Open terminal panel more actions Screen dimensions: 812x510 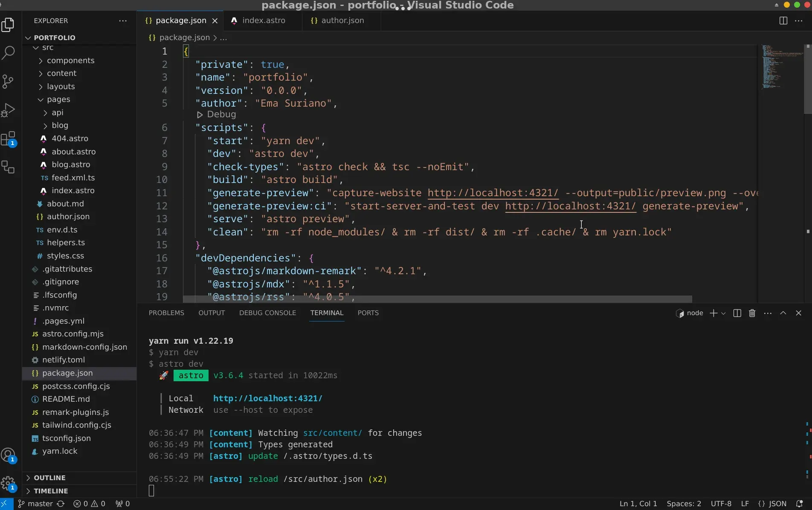pyautogui.click(x=768, y=313)
